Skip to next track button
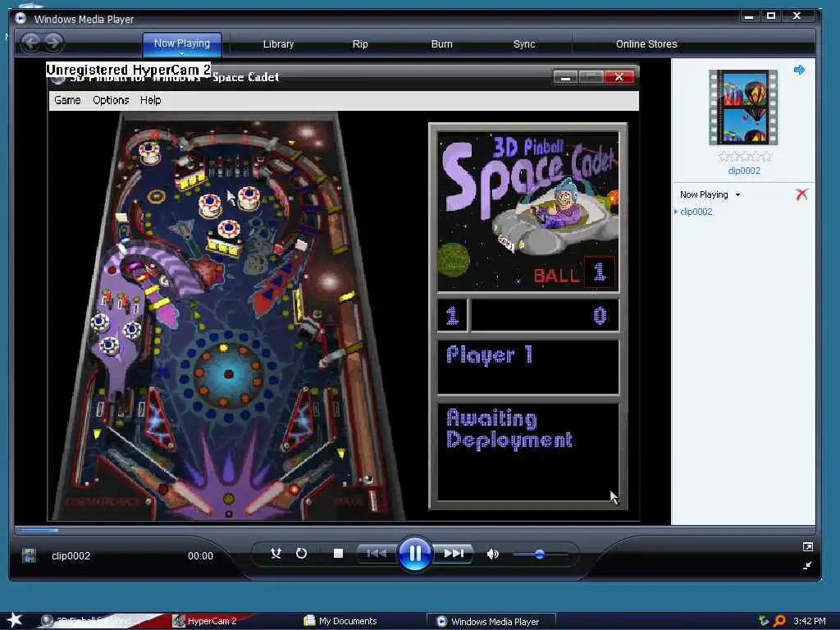The height and width of the screenshot is (630, 840). [x=453, y=554]
